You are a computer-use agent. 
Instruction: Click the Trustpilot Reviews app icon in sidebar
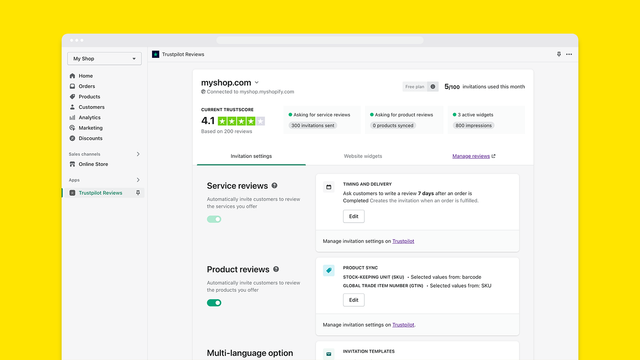point(72,193)
